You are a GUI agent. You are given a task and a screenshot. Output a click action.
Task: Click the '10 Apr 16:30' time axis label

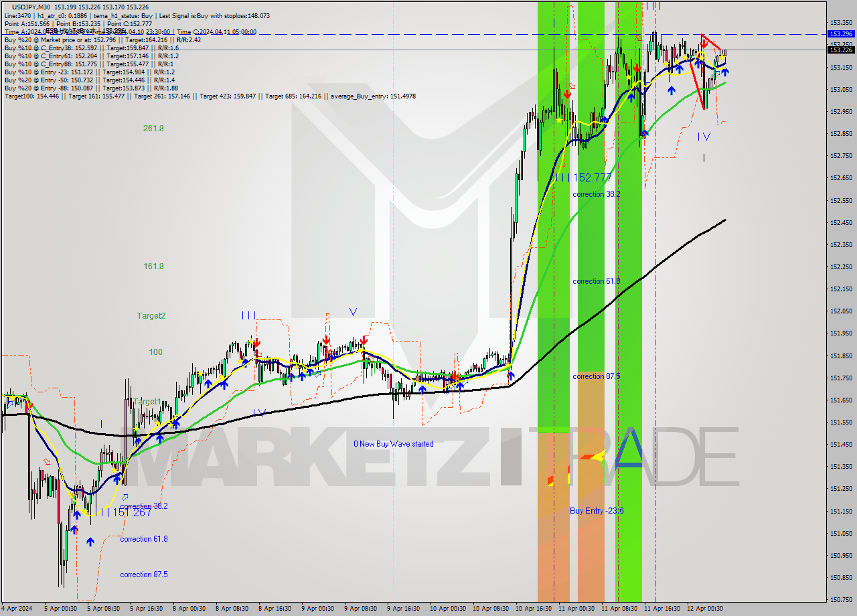534,609
